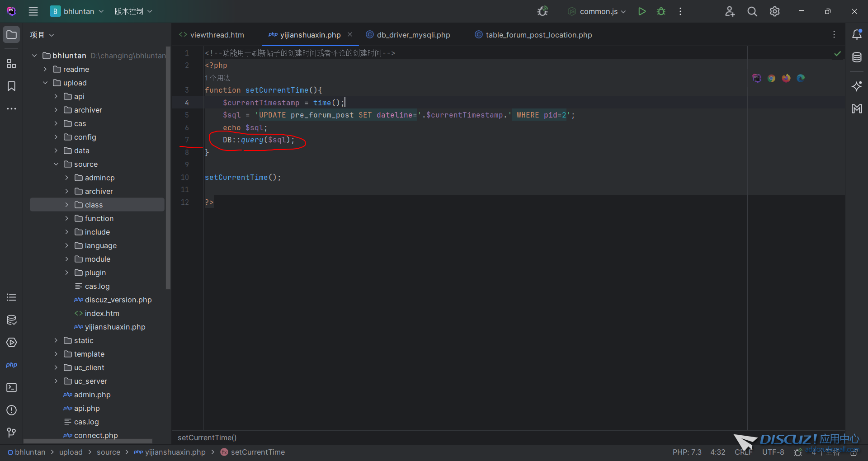The width and height of the screenshot is (868, 461).
Task: Open the Git version control tool window
Action: [x=12, y=433]
